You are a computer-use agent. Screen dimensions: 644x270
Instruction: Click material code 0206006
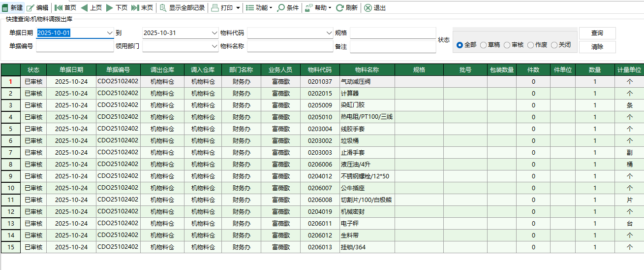pyautogui.click(x=320, y=165)
